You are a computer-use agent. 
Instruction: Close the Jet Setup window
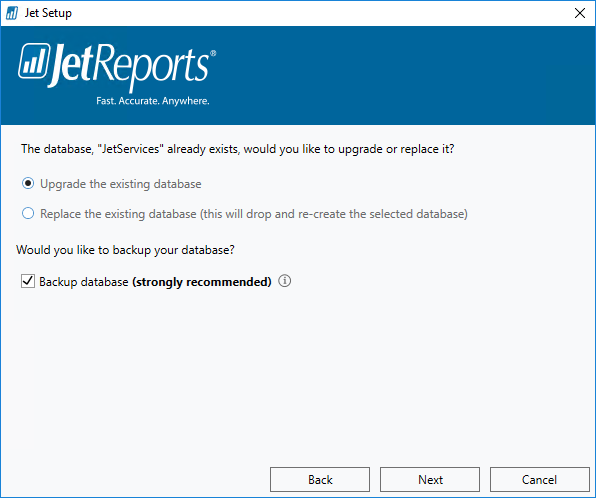click(x=580, y=13)
